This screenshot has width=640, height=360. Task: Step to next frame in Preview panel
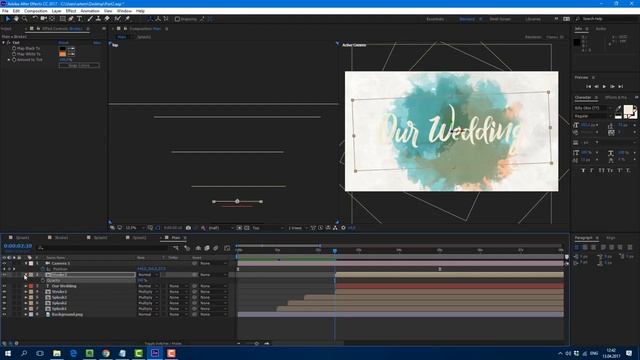tap(612, 87)
